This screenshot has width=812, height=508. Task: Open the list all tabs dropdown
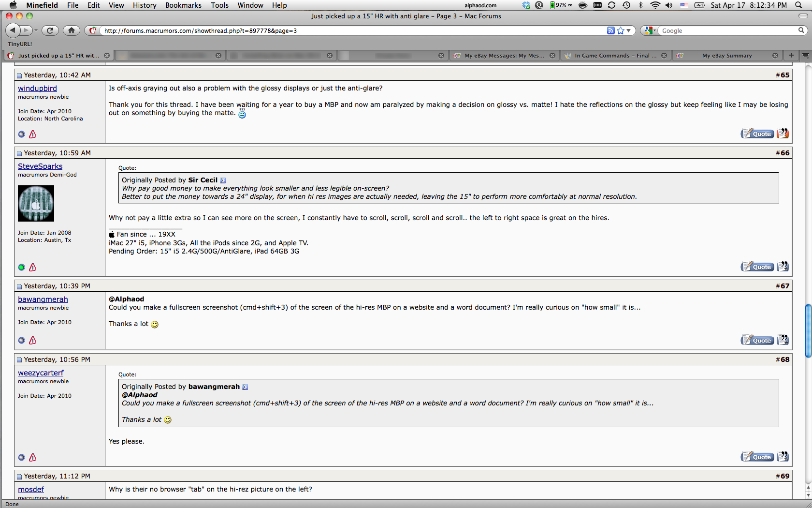(x=805, y=55)
